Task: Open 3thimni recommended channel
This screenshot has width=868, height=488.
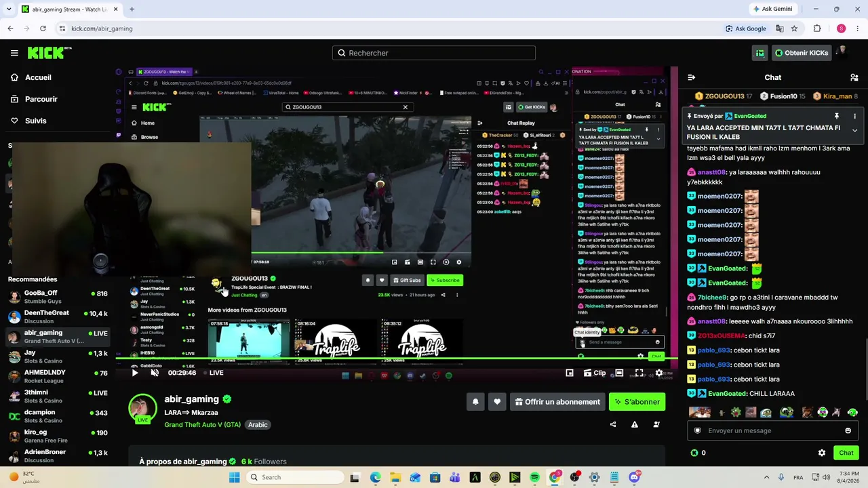Action: [x=57, y=396]
